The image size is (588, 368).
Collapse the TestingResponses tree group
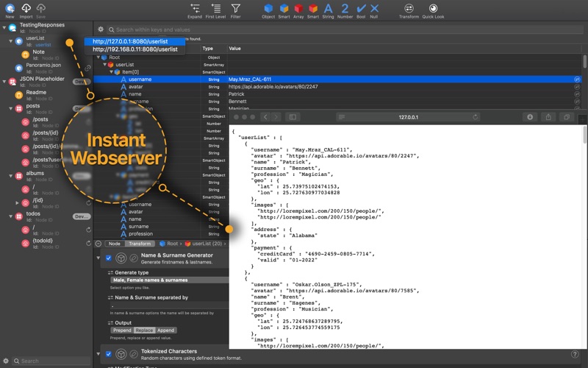point(4,26)
